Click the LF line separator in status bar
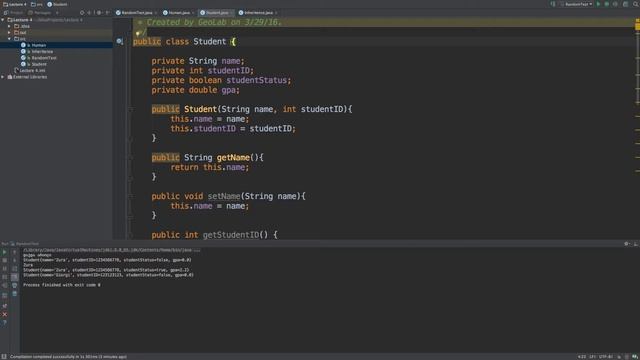 coord(592,357)
